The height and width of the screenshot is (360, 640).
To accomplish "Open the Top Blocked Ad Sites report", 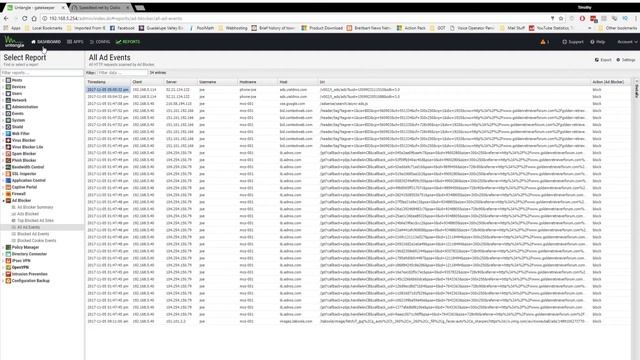I will coord(35,220).
